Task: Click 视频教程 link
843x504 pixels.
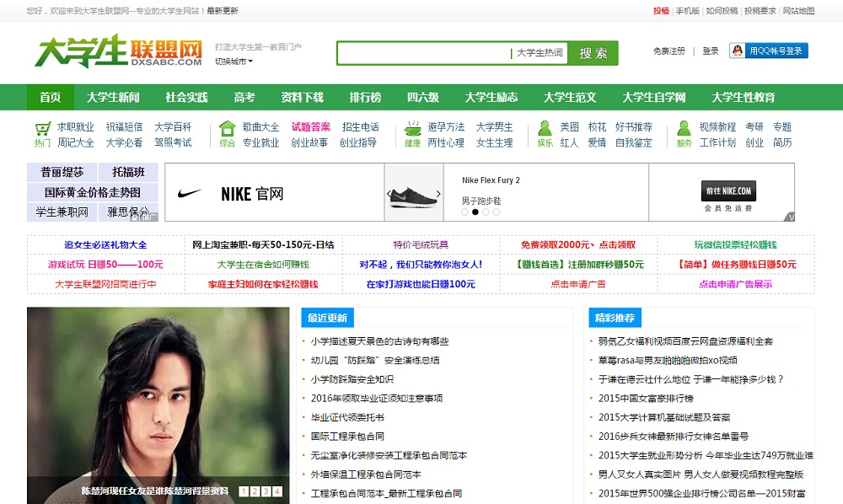Action: click(x=717, y=126)
